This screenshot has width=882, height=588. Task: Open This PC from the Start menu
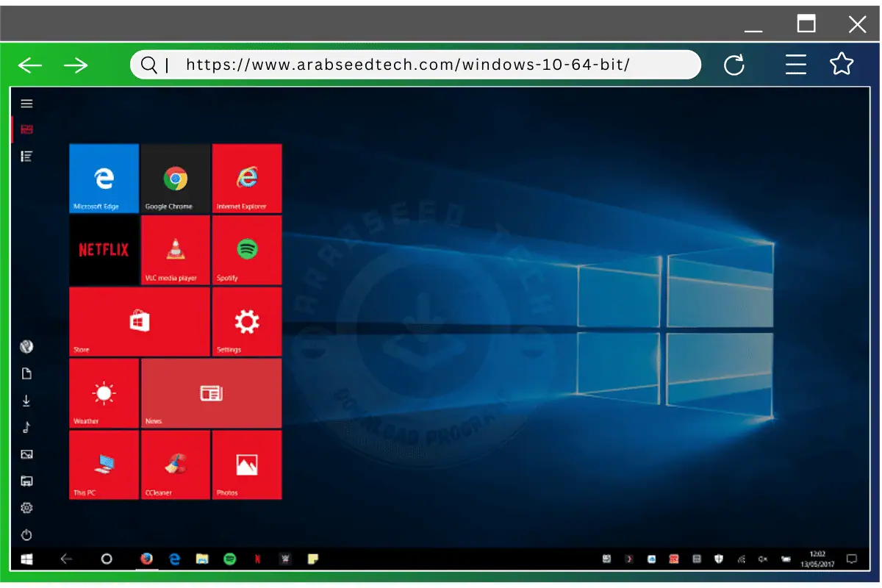click(103, 464)
